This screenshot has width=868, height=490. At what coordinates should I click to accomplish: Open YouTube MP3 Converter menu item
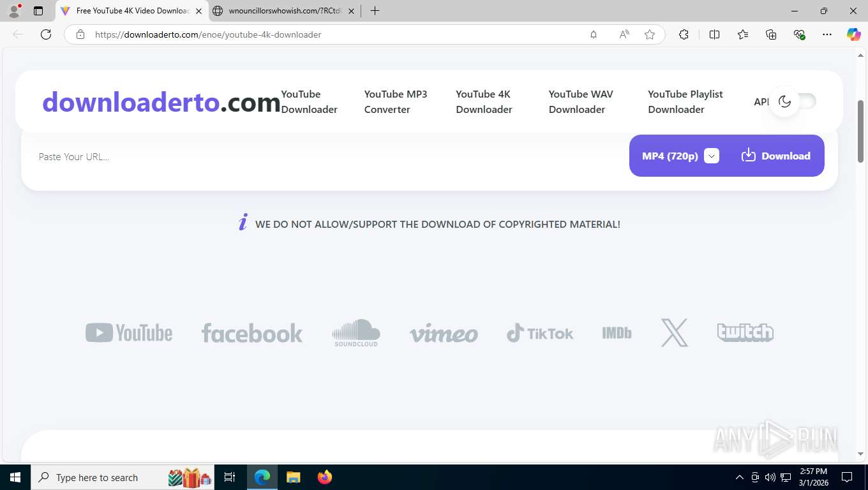(396, 101)
